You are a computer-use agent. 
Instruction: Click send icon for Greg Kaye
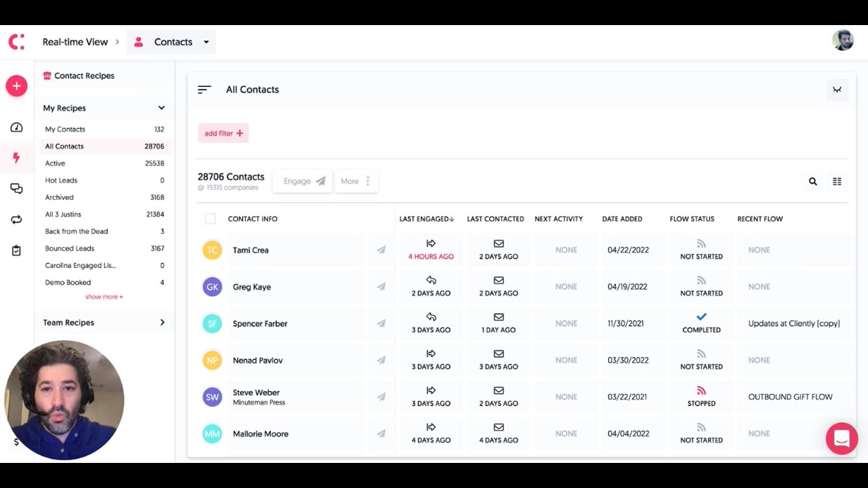coord(381,287)
